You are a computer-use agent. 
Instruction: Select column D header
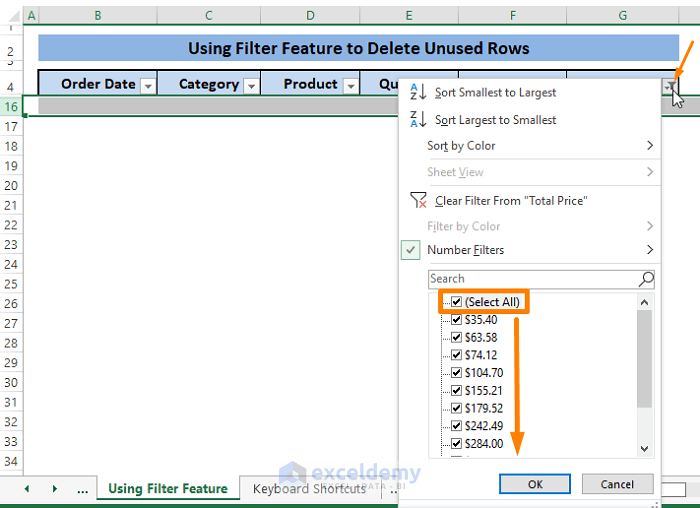click(x=310, y=16)
